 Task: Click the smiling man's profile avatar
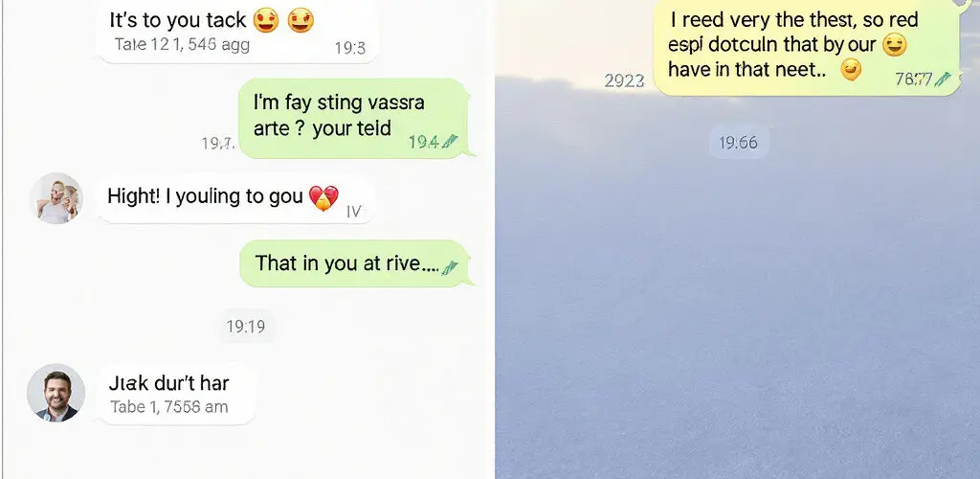56,393
